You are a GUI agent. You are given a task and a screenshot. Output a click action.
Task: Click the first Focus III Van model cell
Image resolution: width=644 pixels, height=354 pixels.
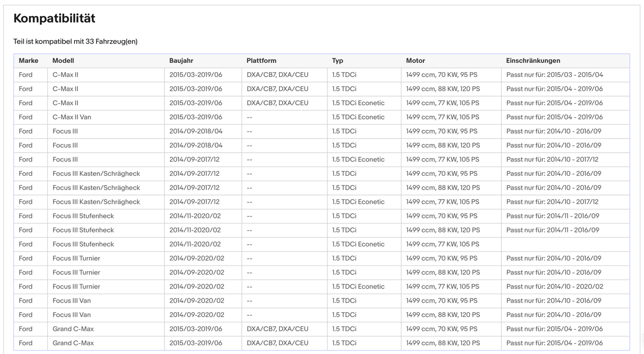[106, 301]
